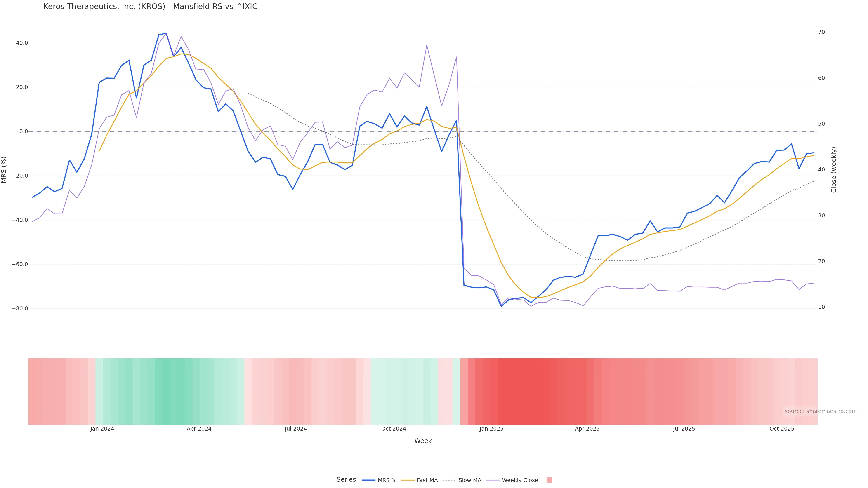Click the sharemaestro.com source text
This screenshot has height=488, width=868.
(x=821, y=411)
